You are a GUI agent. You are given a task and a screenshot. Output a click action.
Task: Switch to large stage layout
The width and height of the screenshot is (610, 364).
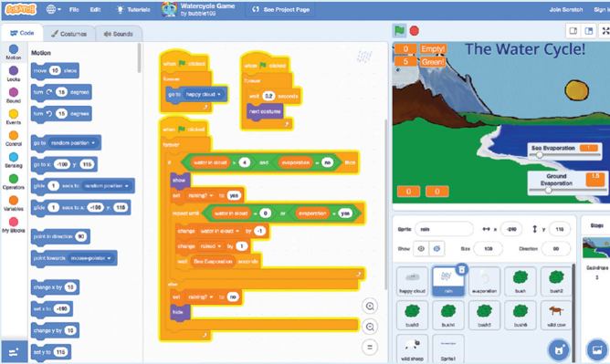589,31
